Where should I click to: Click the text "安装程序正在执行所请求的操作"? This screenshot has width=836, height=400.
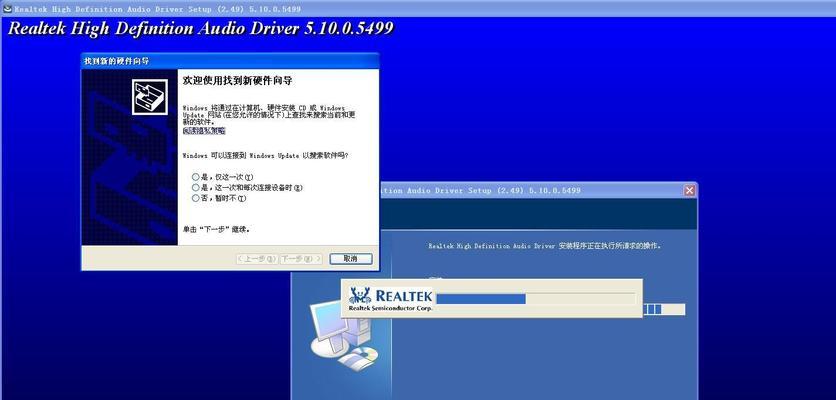[x=610, y=246]
